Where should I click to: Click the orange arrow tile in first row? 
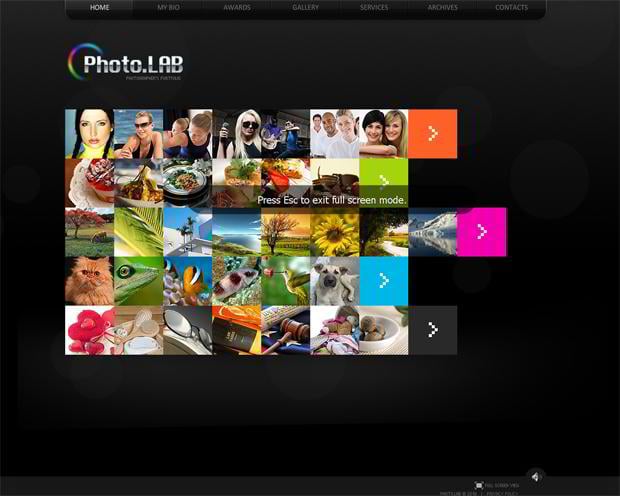[x=433, y=134]
